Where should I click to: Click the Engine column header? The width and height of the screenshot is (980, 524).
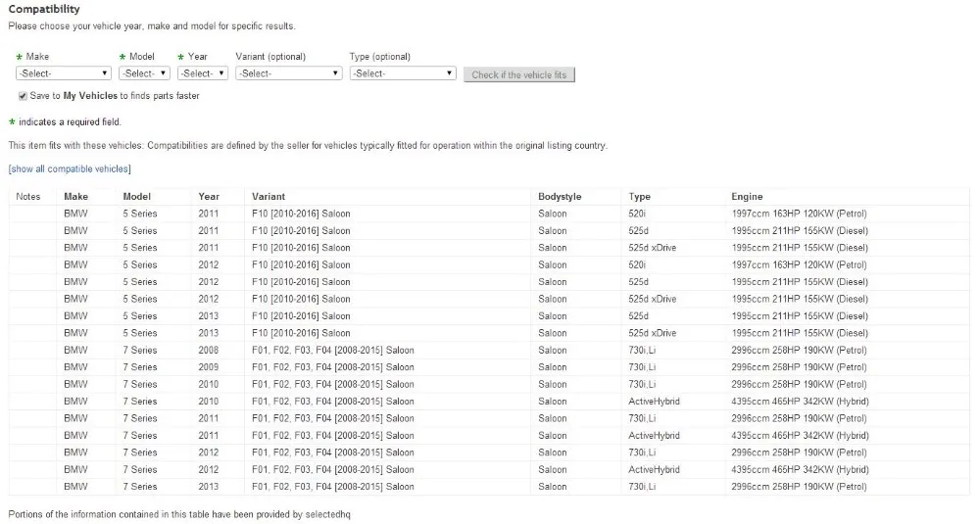[747, 197]
